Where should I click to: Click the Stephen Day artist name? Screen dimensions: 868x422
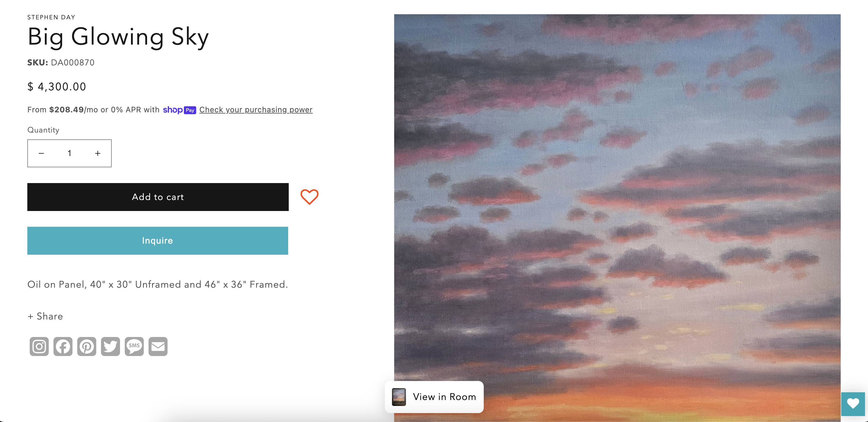[51, 17]
